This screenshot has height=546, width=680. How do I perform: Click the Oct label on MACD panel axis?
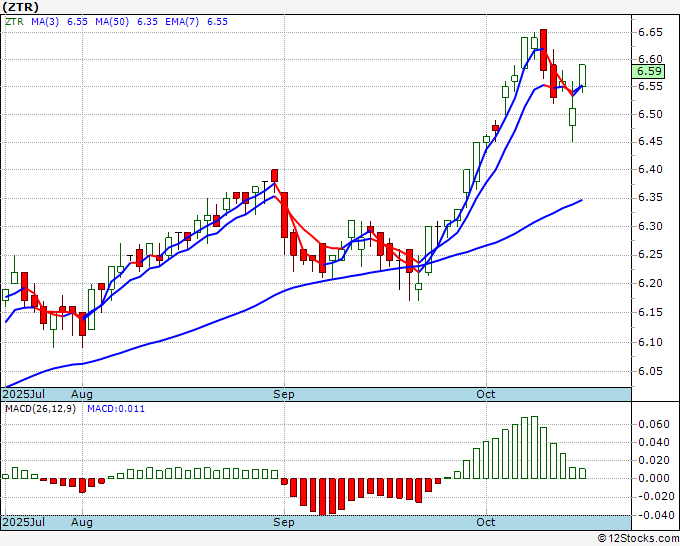click(486, 522)
